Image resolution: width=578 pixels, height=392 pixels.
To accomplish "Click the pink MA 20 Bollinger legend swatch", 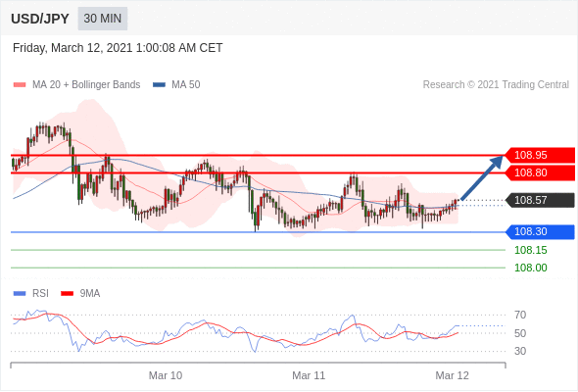I will [x=20, y=85].
